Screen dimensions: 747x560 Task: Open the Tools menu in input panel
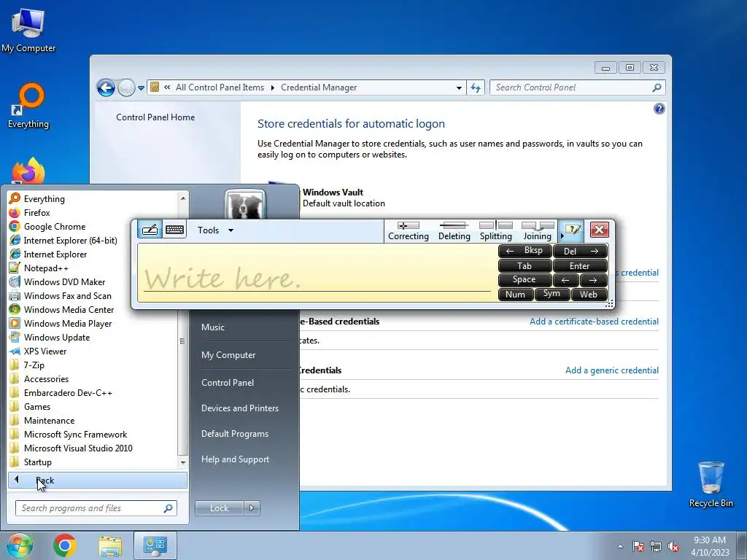click(215, 230)
